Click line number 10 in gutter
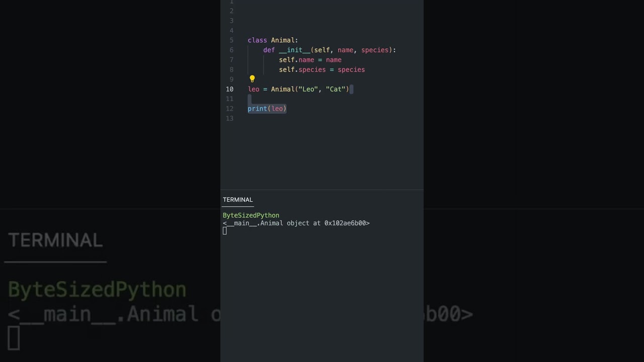This screenshot has width=644, height=362. point(229,89)
